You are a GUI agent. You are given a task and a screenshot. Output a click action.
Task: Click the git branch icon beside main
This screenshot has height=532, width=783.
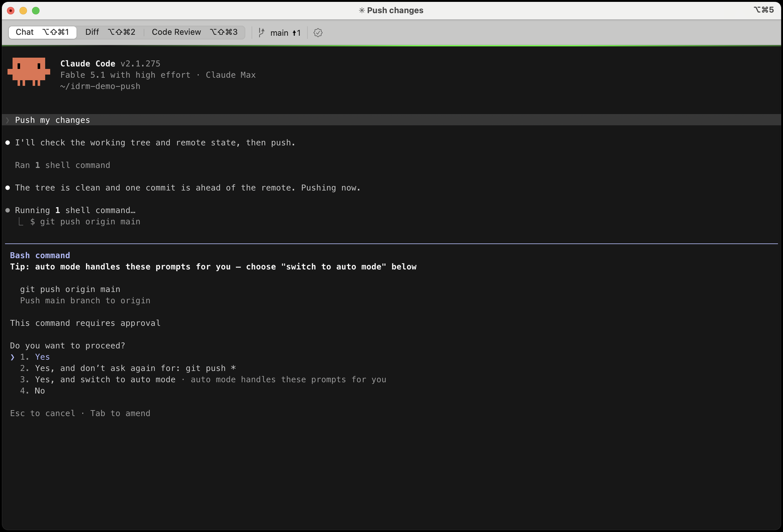click(261, 33)
